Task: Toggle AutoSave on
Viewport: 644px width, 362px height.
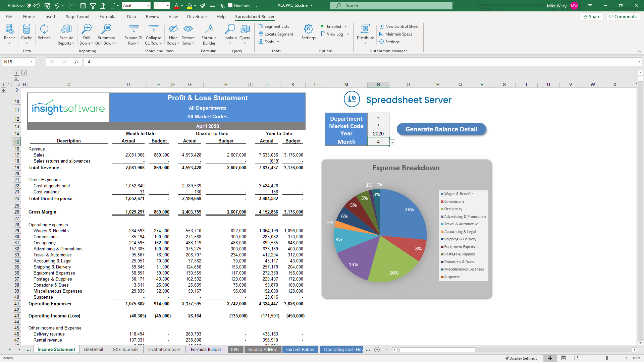Action: pyautogui.click(x=33, y=6)
